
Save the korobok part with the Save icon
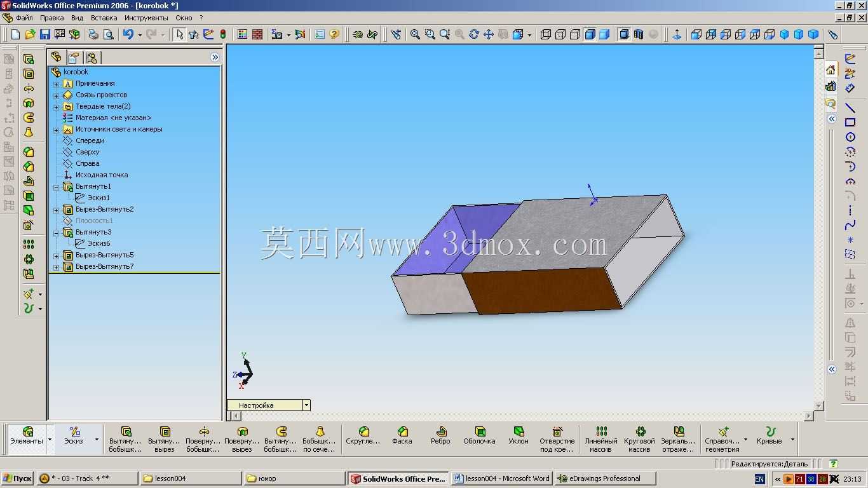pos(45,34)
